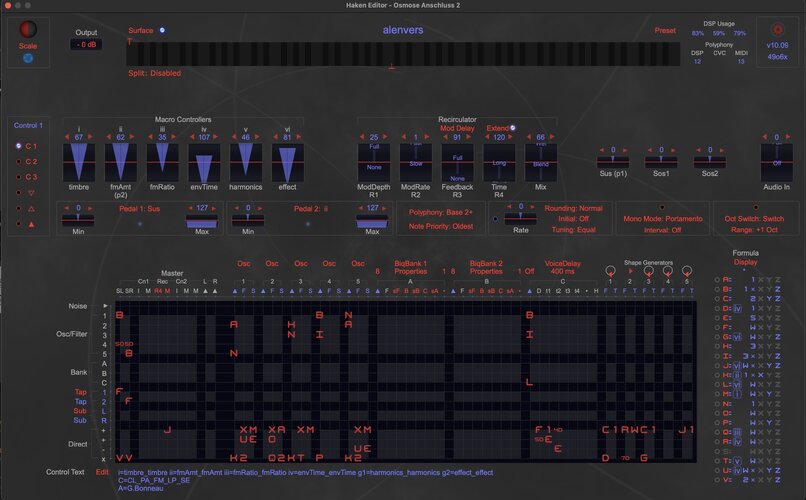Image resolution: width=806 pixels, height=500 pixels.
Task: Enable formula A radio button
Action: pos(717,280)
